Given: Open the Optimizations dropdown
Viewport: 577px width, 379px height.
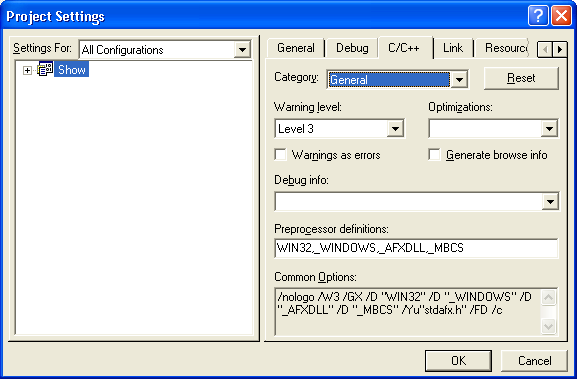Looking at the screenshot, I should tap(549, 128).
